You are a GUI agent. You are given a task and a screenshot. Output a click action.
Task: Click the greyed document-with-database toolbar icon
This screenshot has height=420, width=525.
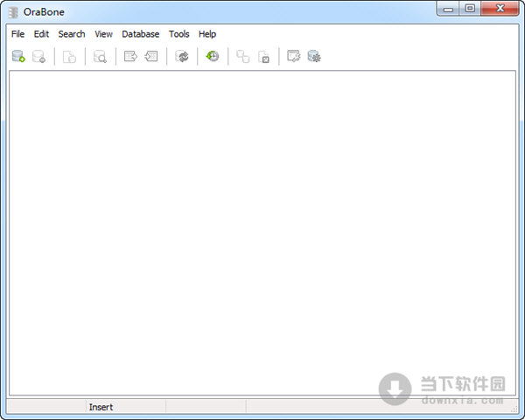coord(69,57)
